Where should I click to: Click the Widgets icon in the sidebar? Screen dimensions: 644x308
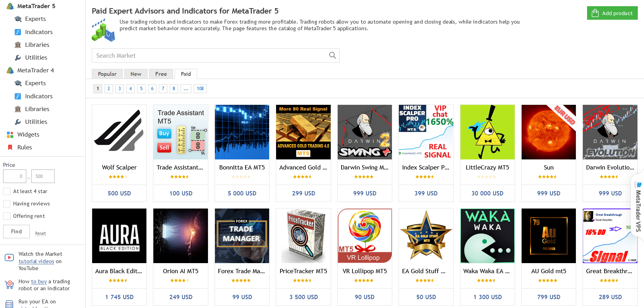tap(10, 135)
